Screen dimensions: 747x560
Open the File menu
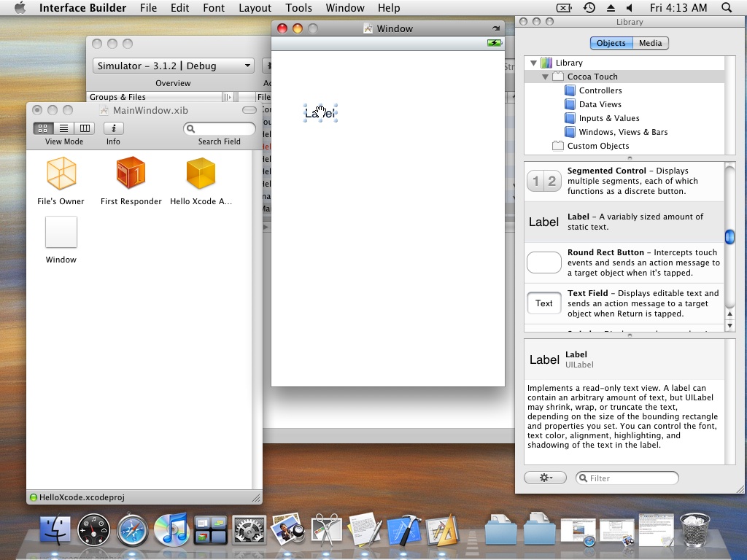pos(149,8)
